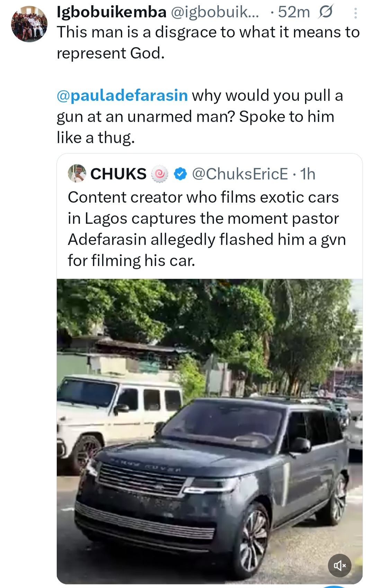Click the pink spiral badge beside CHUKS

coord(160,174)
